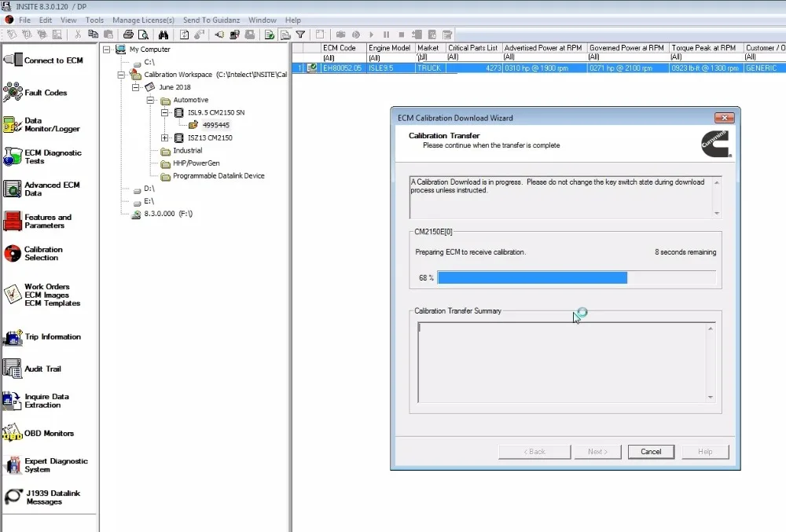Click the EH80052.05 cell
Viewport: 786px width, 532px height.
pyautogui.click(x=343, y=68)
